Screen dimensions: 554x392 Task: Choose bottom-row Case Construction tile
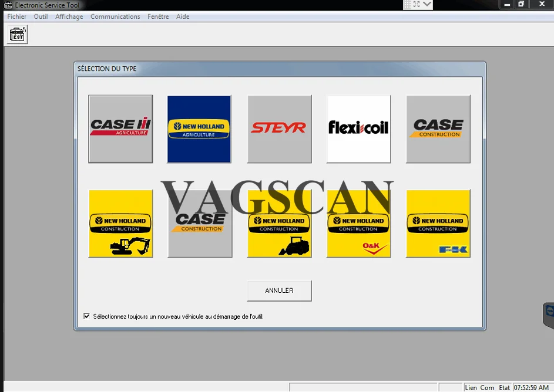tap(200, 224)
